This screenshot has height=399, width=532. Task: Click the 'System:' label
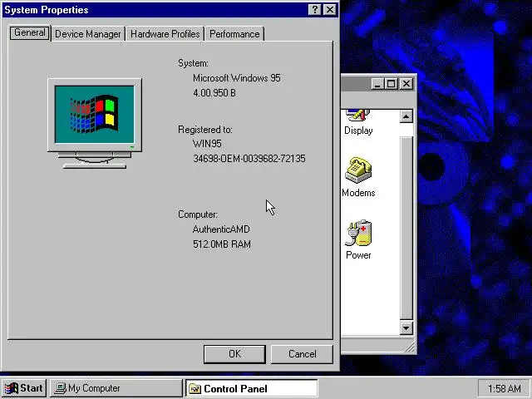194,63
